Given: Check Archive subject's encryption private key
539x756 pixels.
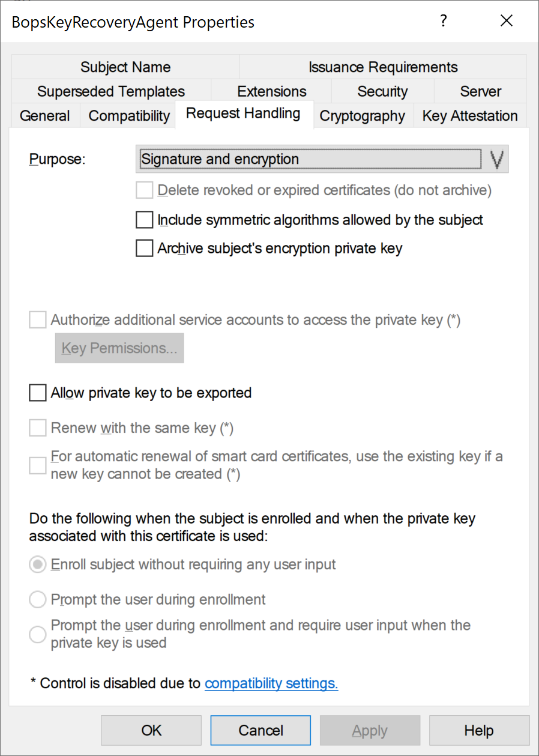Looking at the screenshot, I should 145,248.
